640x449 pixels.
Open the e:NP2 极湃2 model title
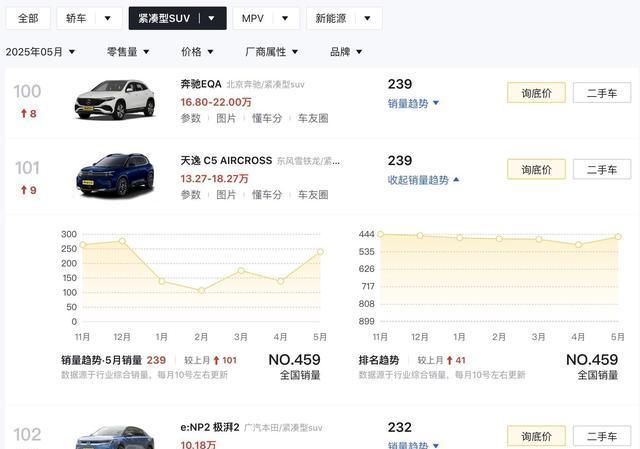[210, 427]
